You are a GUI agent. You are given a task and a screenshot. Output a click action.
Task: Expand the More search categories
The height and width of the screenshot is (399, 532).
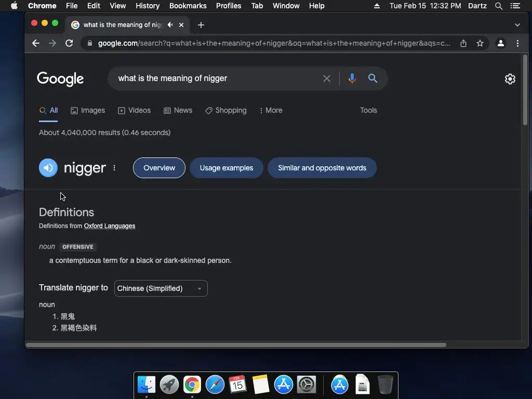click(271, 110)
